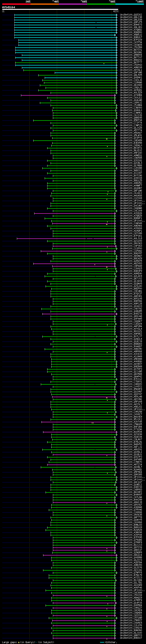The image size is (146, 644).
Task: Select the label UniRef100_Q5N9V4
Action: [x=131, y=55]
